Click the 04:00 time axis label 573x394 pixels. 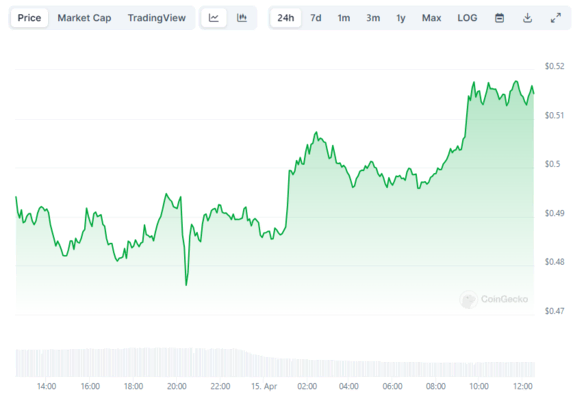click(349, 386)
